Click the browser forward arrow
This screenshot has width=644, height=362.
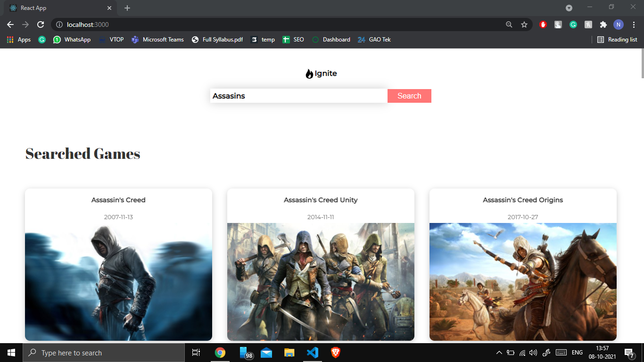[25, 25]
